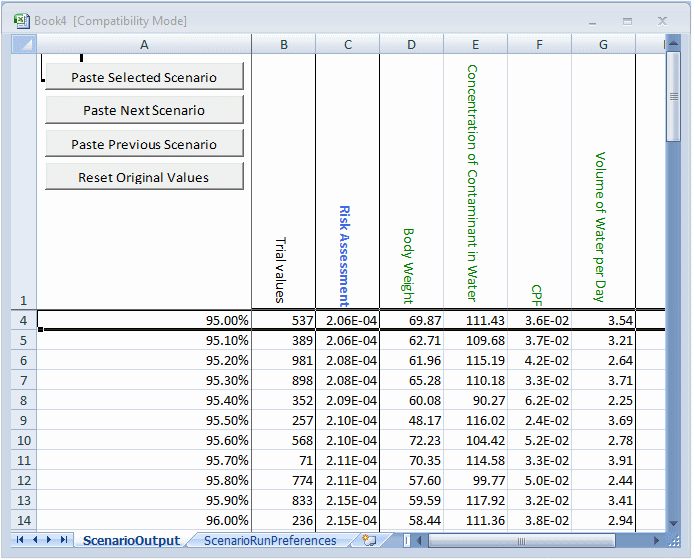Go to first sheet tab arrow

pos(20,540)
